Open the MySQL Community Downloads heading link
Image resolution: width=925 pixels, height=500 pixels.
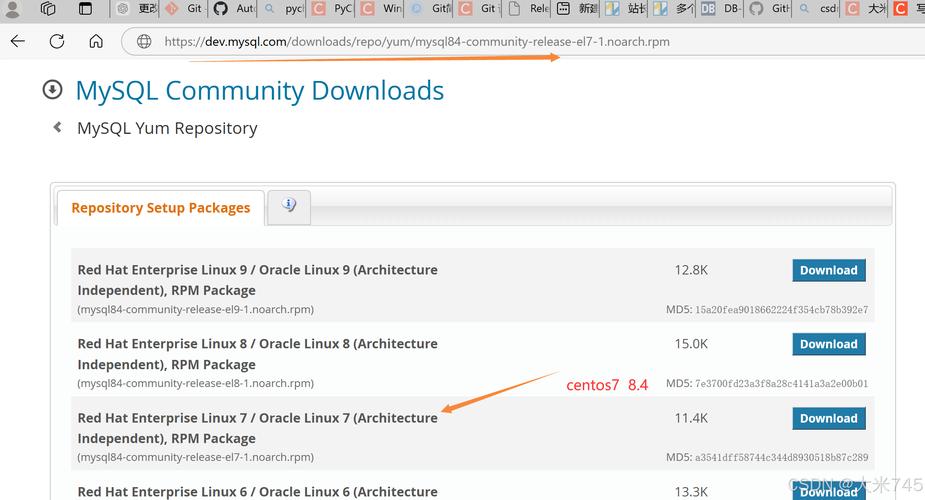(x=260, y=90)
